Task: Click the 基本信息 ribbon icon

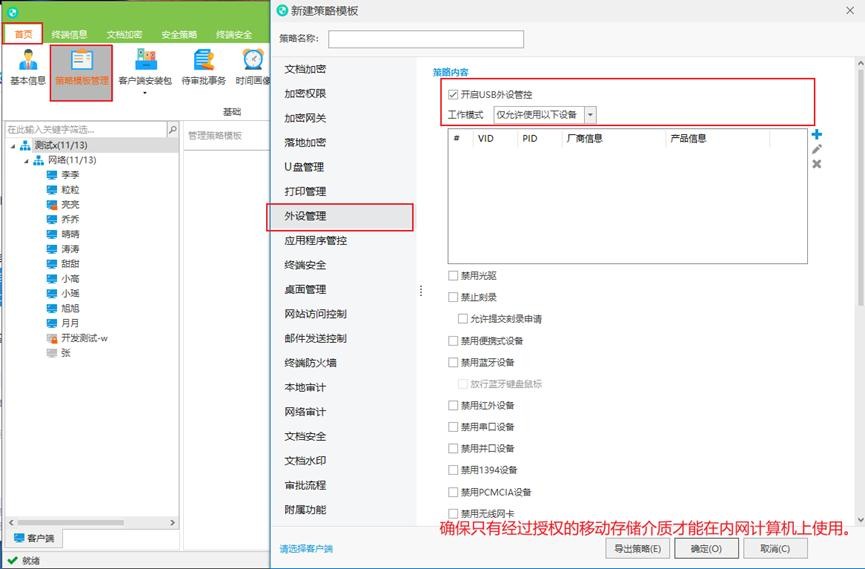Action: 28,68
